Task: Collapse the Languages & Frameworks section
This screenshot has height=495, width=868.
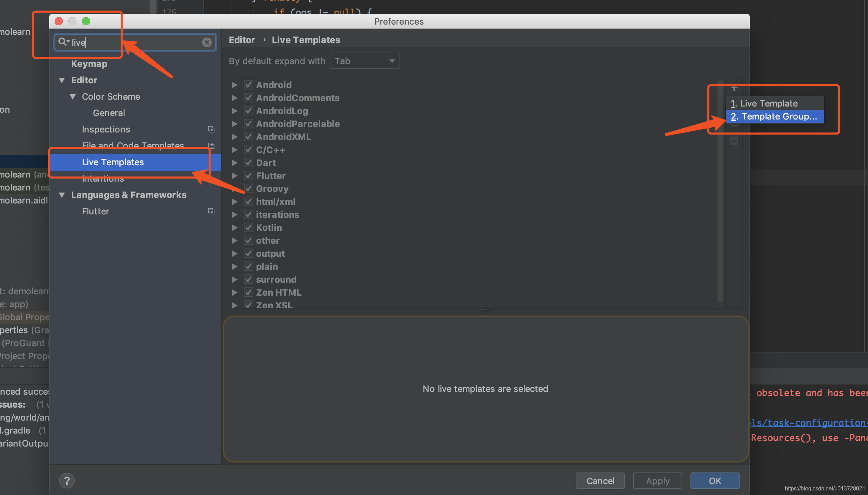Action: [x=62, y=195]
